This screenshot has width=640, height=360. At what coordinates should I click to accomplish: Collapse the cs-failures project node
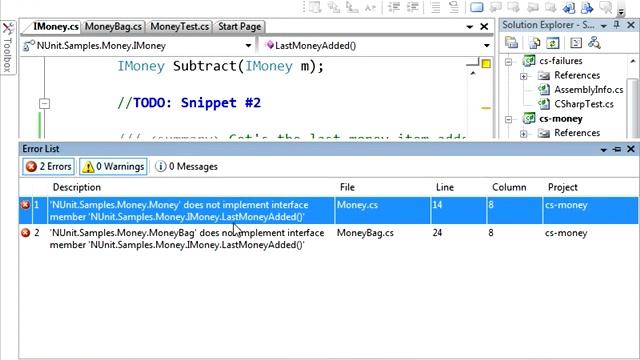(x=509, y=62)
